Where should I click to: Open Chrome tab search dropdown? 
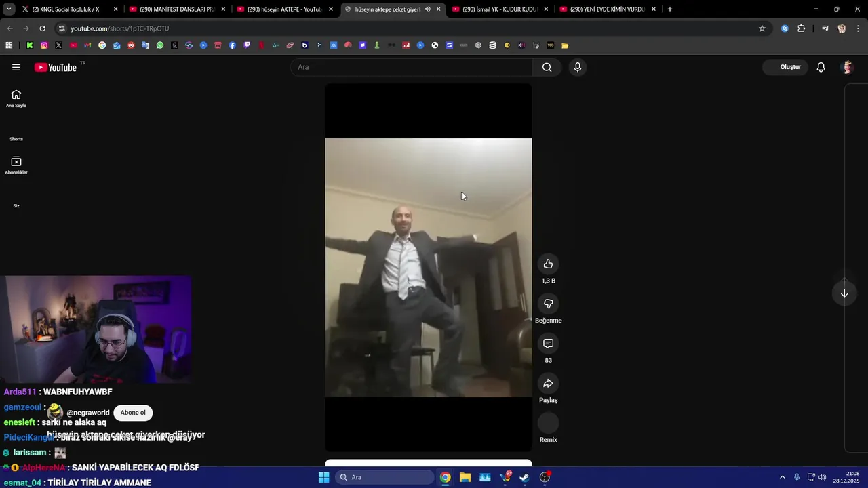[9, 9]
